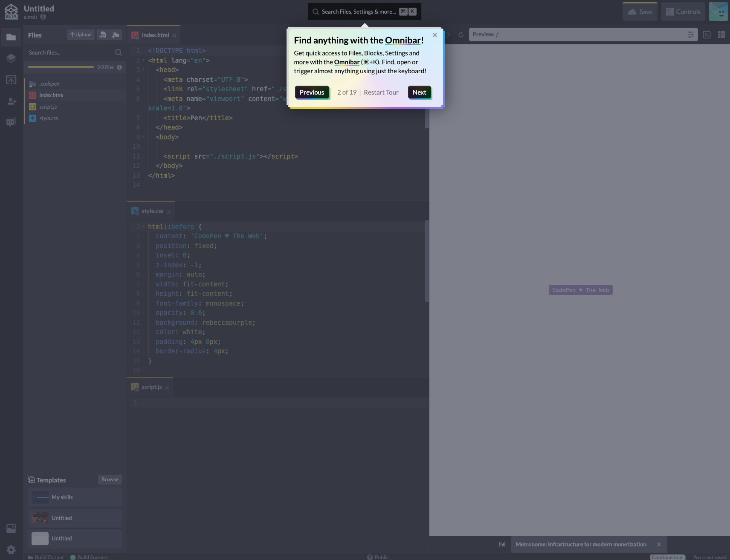Click the Build Success status icon
The image size is (730, 560).
coord(73,557)
